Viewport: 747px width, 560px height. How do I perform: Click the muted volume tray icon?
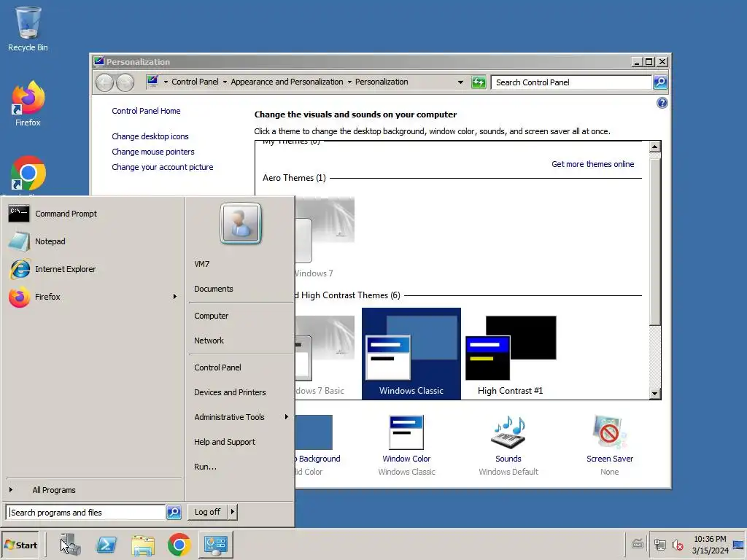677,545
